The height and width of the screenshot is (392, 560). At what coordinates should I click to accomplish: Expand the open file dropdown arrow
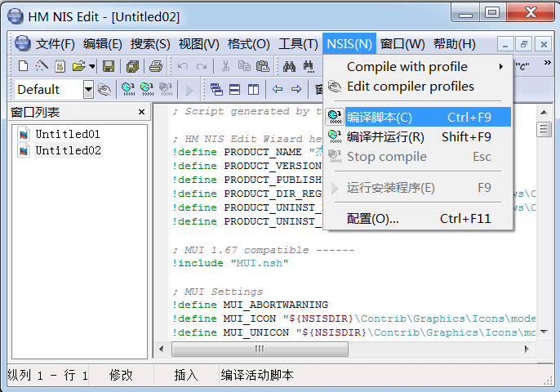click(x=92, y=66)
